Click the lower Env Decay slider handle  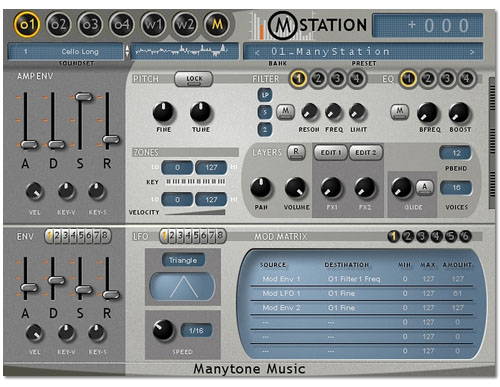[56, 280]
